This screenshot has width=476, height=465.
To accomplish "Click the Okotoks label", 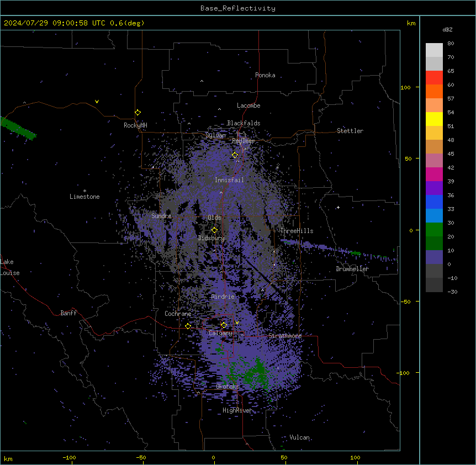I will 228,387.
